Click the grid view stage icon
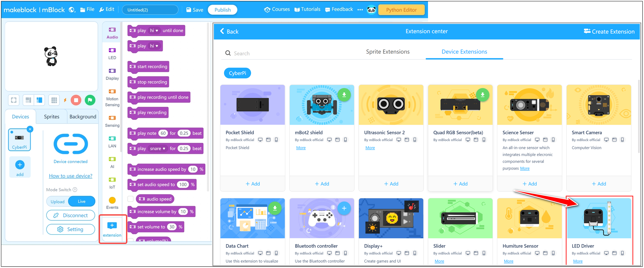644x268 pixels. [54, 100]
